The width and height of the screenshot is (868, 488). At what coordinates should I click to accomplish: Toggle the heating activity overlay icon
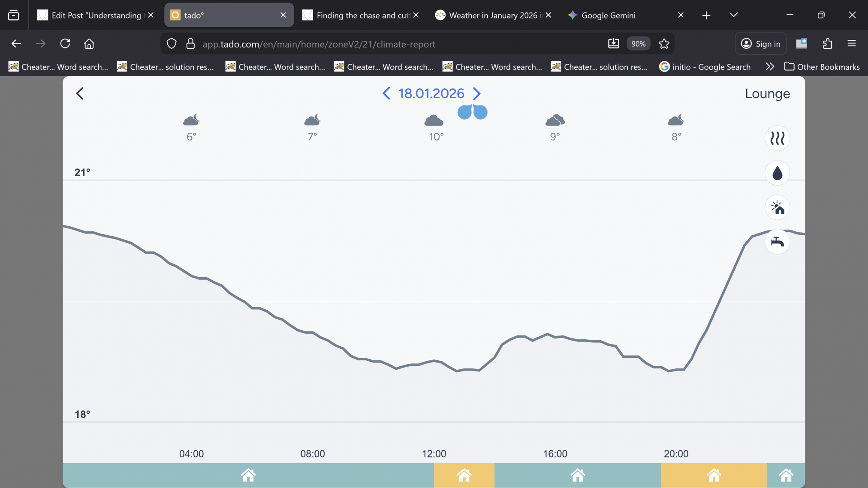pyautogui.click(x=777, y=138)
